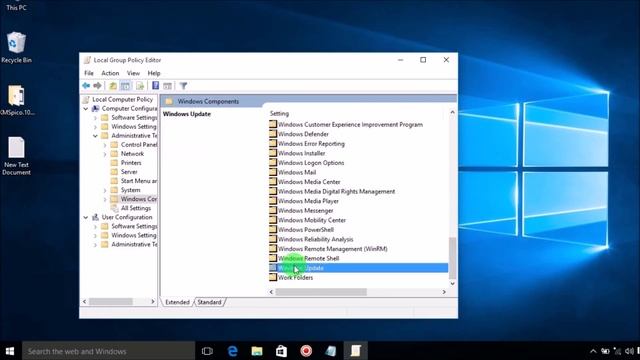
Task: Click the Group Policy Editor taskbar icon
Action: [356, 351]
